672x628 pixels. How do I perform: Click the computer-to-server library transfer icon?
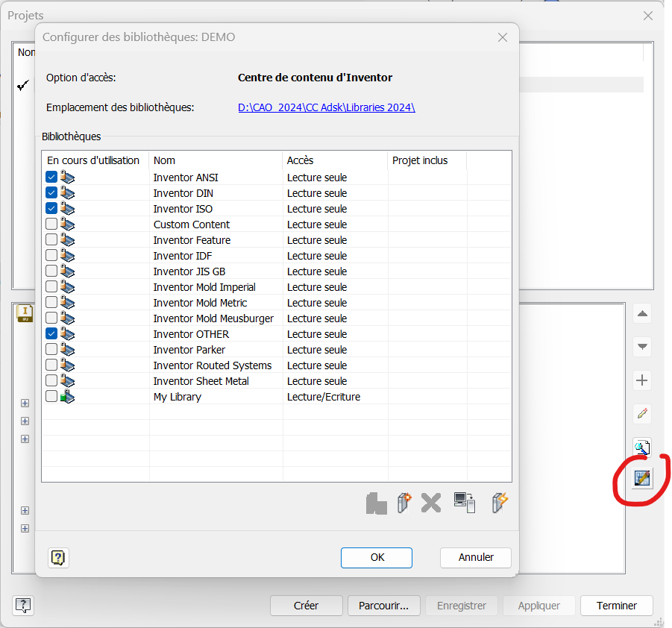(x=465, y=503)
